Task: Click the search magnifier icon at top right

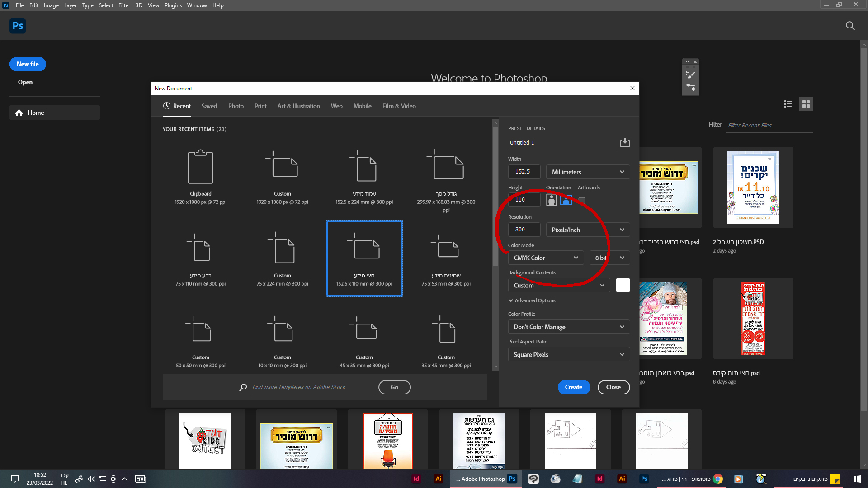Action: coord(850,26)
